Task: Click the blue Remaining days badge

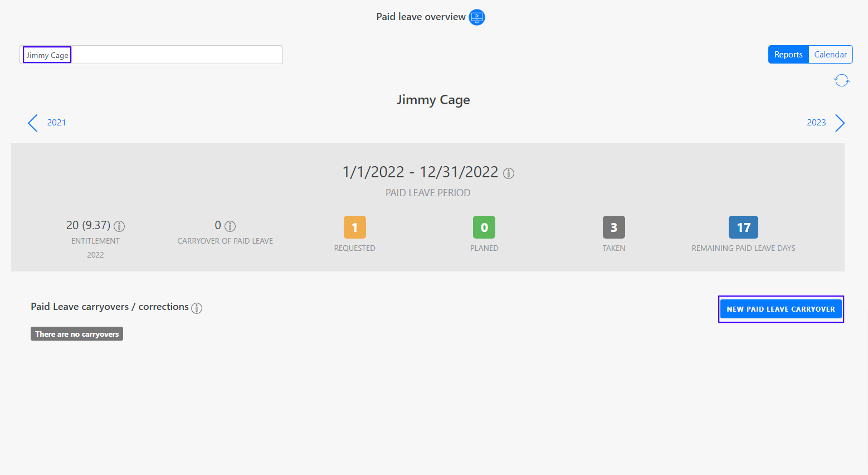Action: pos(743,227)
